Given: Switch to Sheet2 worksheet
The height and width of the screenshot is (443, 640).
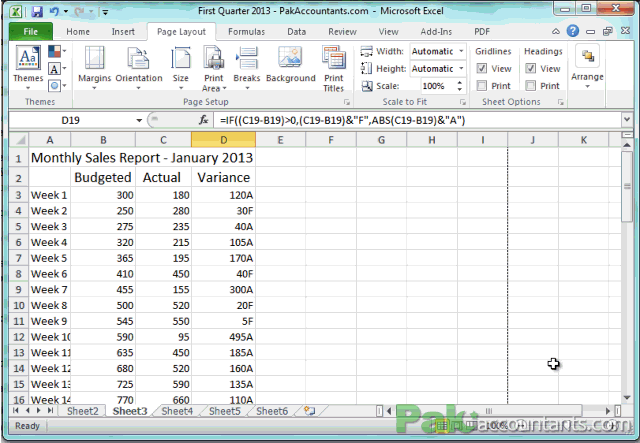Looking at the screenshot, I should click(82, 411).
